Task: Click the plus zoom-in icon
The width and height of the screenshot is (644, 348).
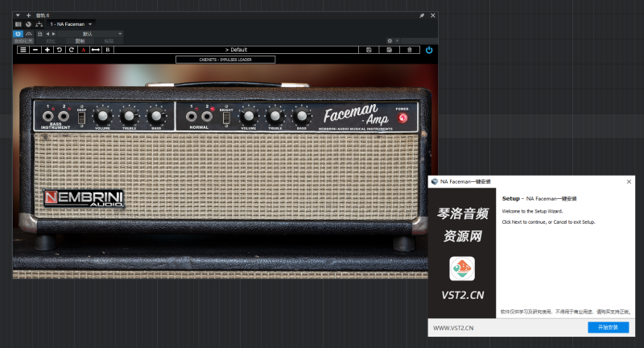Action: click(47, 50)
